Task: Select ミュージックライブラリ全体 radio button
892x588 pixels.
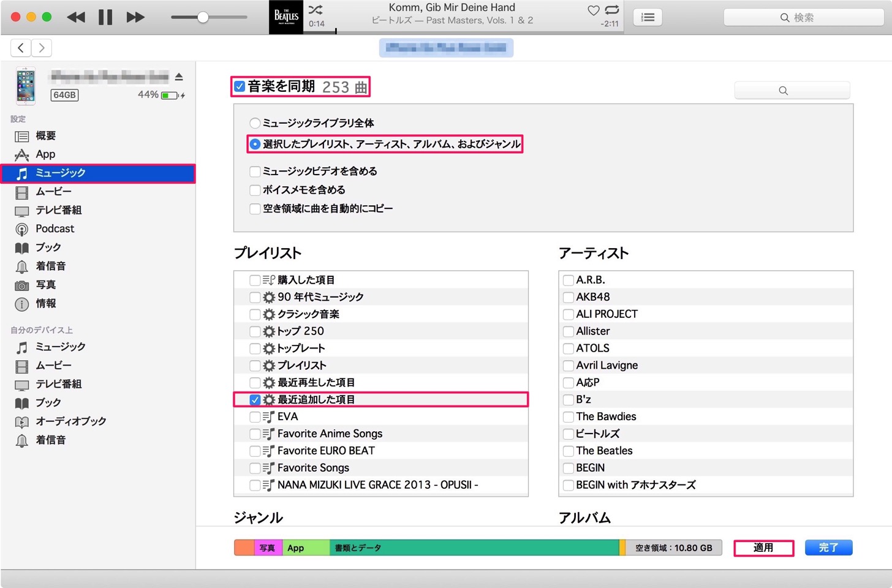Action: click(x=255, y=123)
